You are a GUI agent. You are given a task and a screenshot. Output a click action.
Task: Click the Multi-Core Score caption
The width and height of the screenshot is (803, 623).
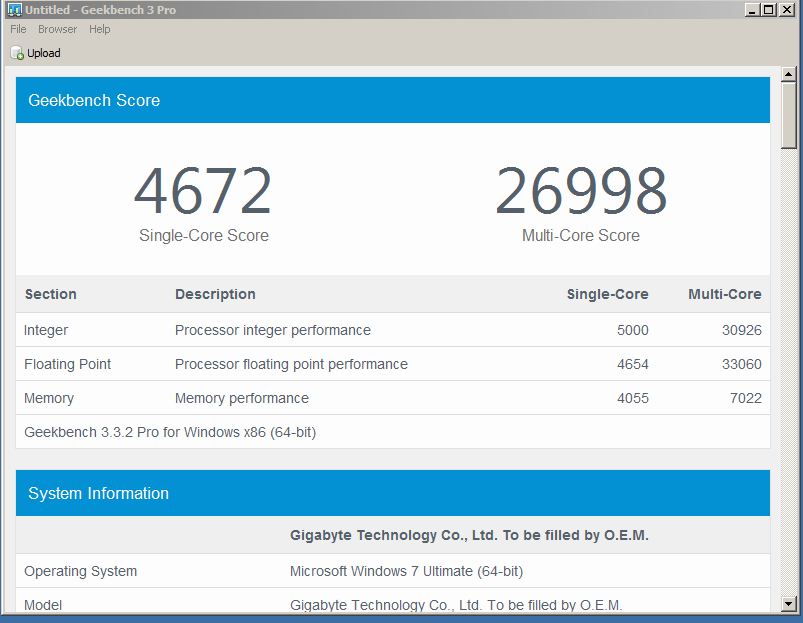[581, 235]
